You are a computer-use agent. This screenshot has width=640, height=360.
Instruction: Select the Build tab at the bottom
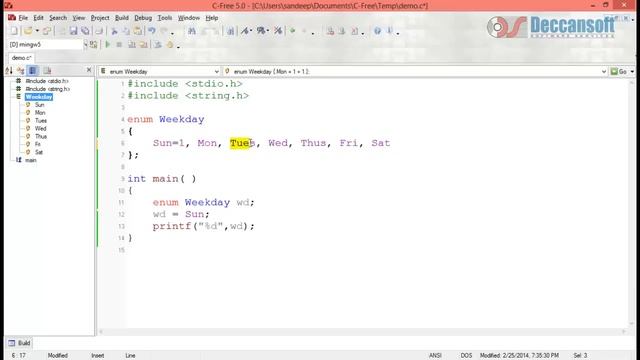pyautogui.click(x=20, y=343)
